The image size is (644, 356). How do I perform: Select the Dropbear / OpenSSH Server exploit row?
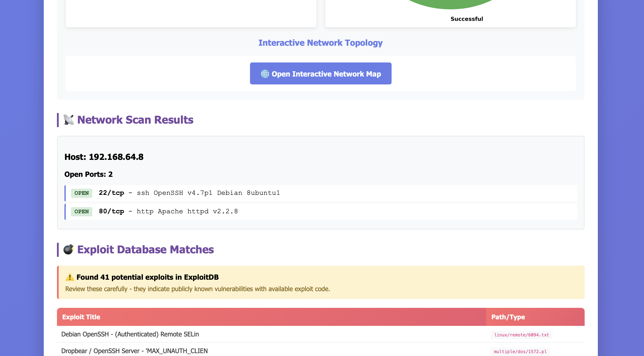[x=135, y=351]
